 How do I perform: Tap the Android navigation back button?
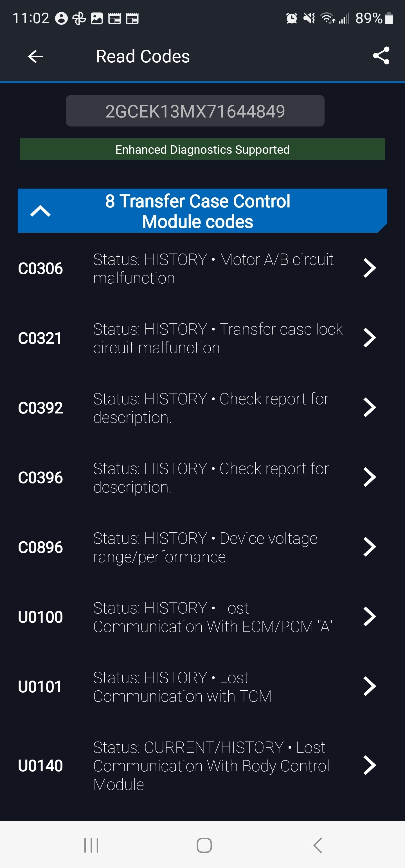coord(318,845)
